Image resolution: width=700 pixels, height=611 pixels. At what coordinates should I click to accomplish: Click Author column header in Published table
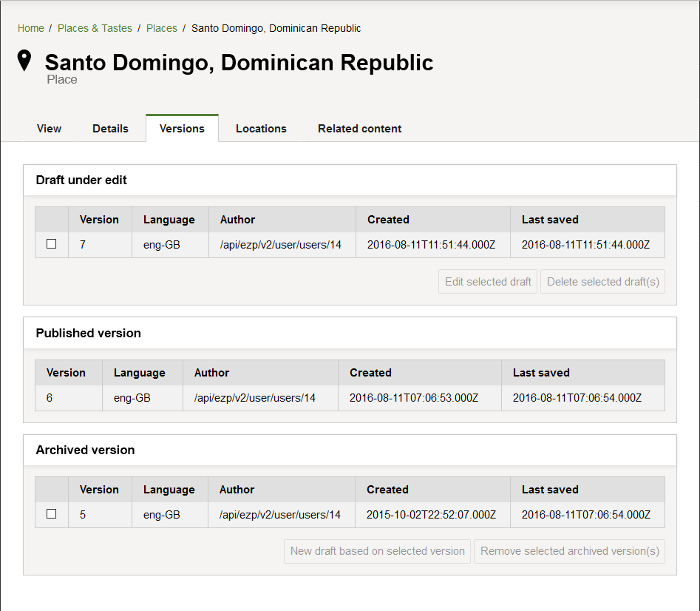pyautogui.click(x=211, y=373)
